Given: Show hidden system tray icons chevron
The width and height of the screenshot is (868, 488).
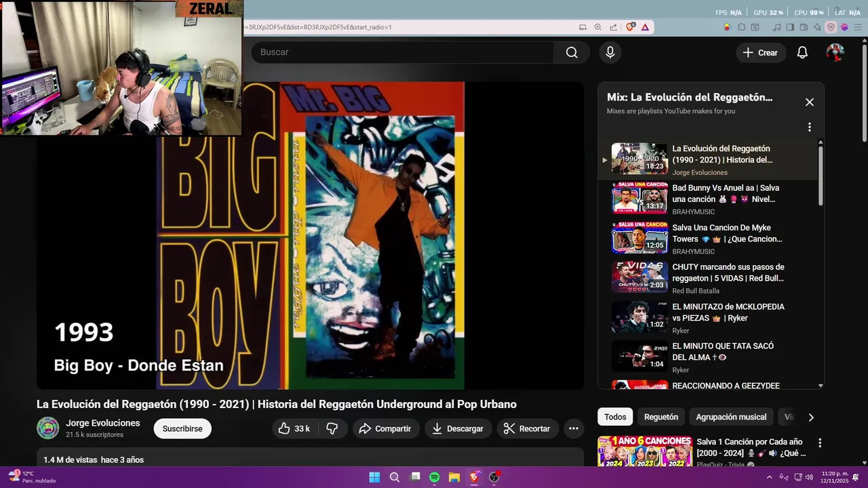Looking at the screenshot, I should [769, 477].
